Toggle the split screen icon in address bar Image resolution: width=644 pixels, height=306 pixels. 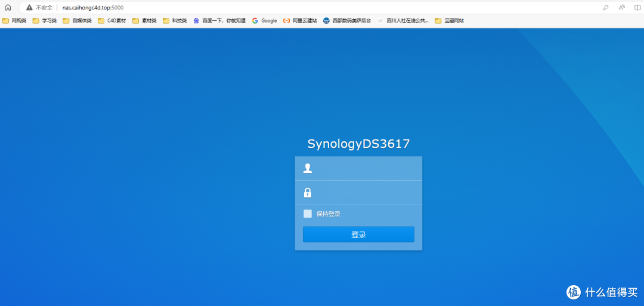[637, 7]
